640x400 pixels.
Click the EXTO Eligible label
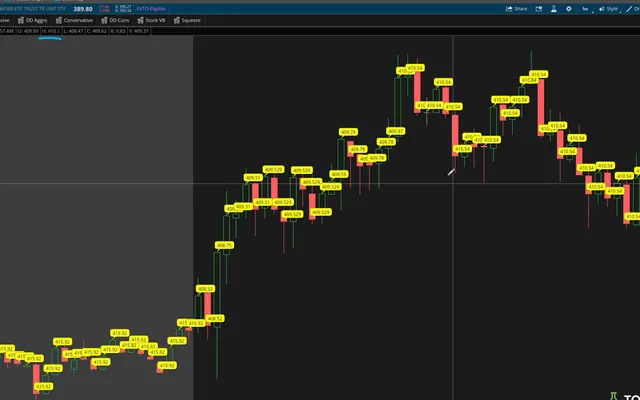coord(151,9)
